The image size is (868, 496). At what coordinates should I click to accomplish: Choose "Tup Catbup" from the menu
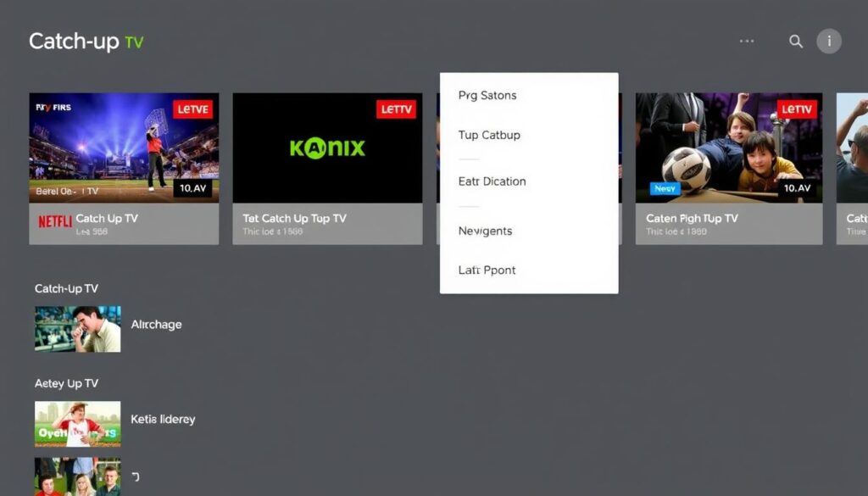tap(488, 135)
